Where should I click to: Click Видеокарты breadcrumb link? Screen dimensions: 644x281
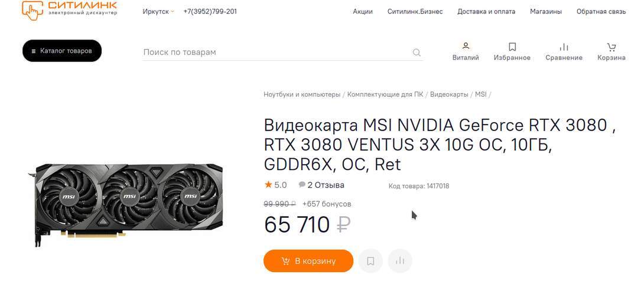[x=449, y=94]
